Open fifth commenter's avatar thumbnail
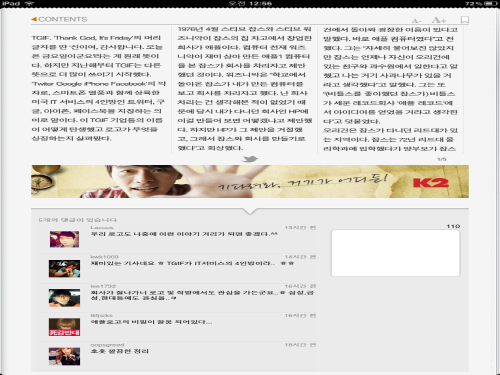Viewport: 500px width, 375px height. click(x=64, y=356)
